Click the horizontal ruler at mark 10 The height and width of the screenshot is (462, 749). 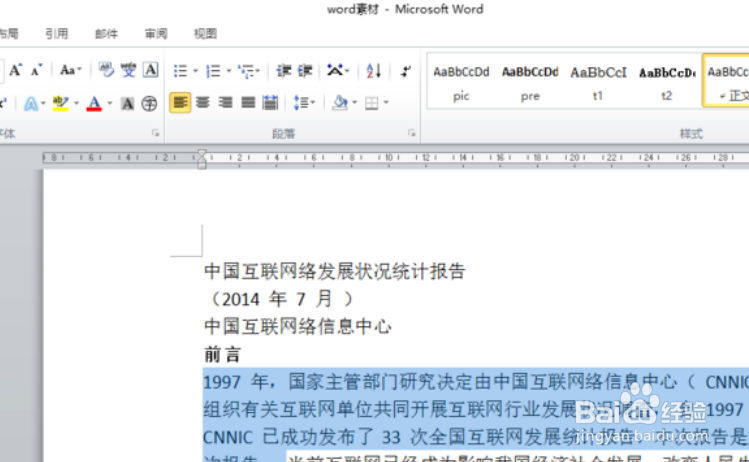point(388,157)
